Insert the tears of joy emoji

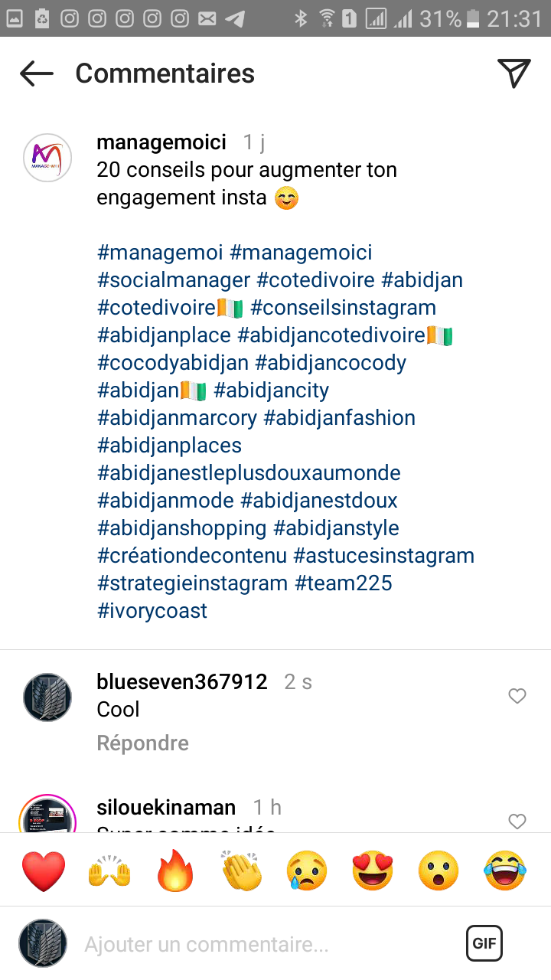pyautogui.click(x=504, y=872)
